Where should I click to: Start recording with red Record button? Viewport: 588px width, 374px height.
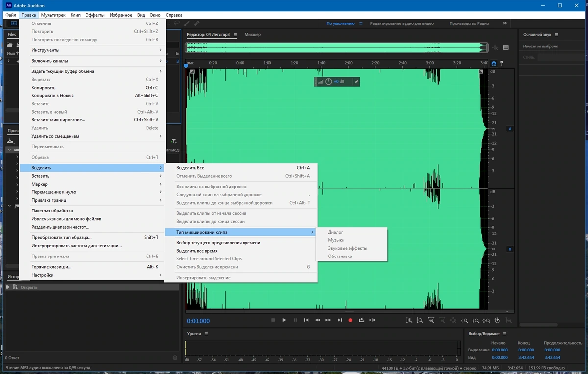pyautogui.click(x=350, y=320)
